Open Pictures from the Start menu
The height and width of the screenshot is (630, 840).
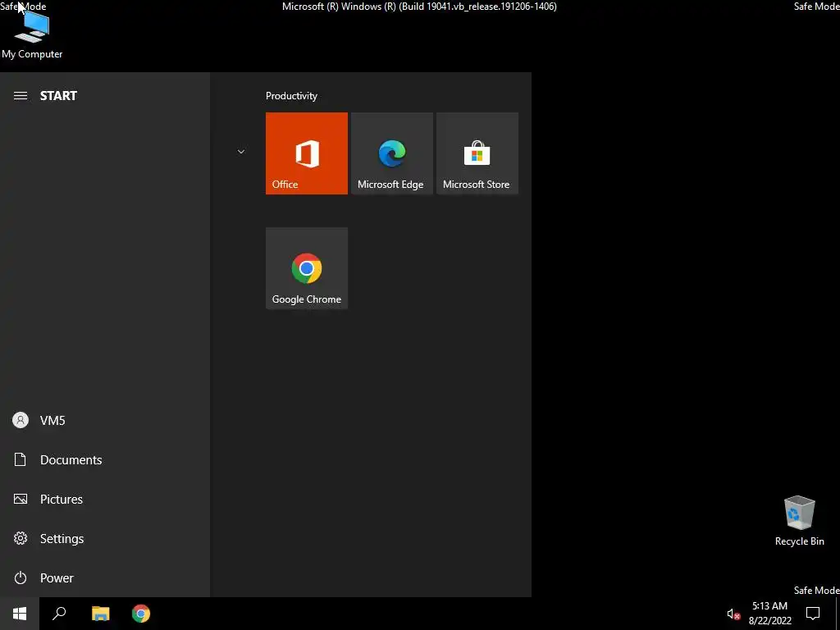[x=105, y=500]
